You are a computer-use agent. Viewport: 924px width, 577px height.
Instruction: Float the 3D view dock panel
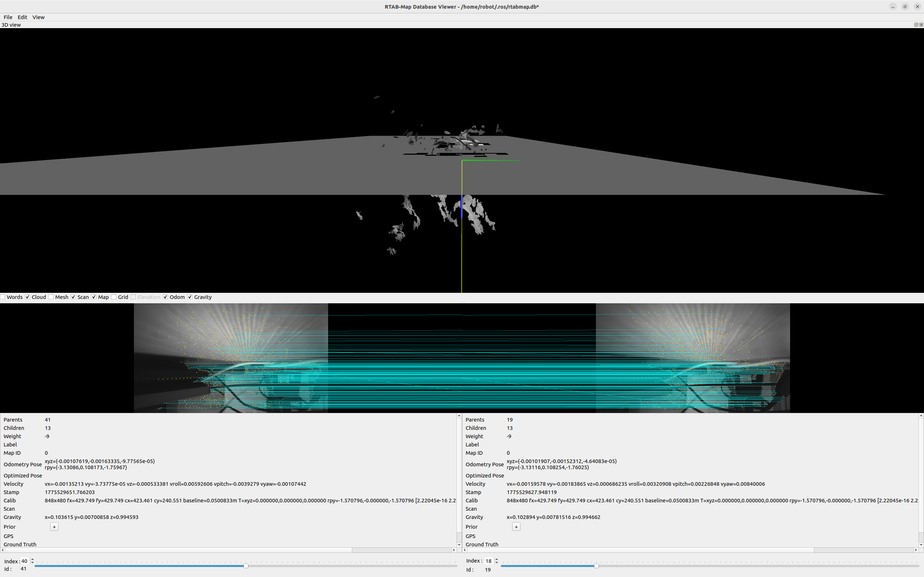coord(916,25)
